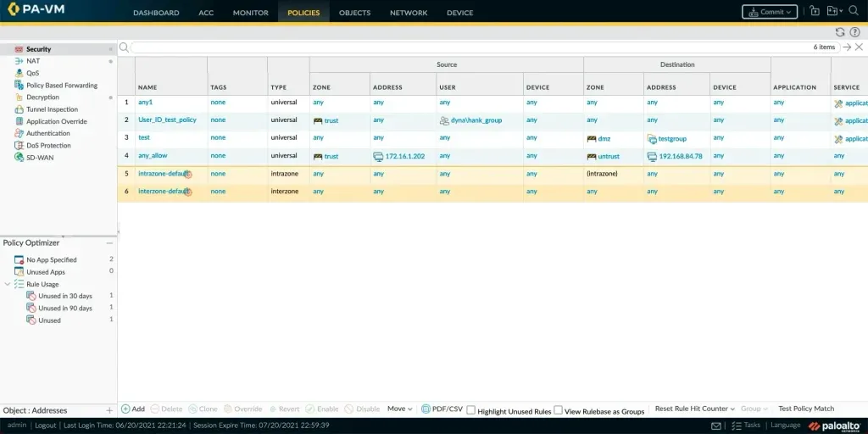Click the Enable rule button
868x434 pixels.
coord(321,409)
